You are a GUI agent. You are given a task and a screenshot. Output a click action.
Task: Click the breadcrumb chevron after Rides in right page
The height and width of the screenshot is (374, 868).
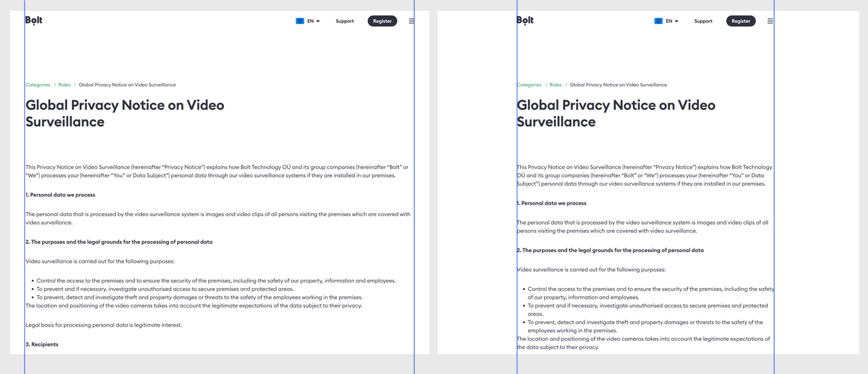[x=566, y=85]
